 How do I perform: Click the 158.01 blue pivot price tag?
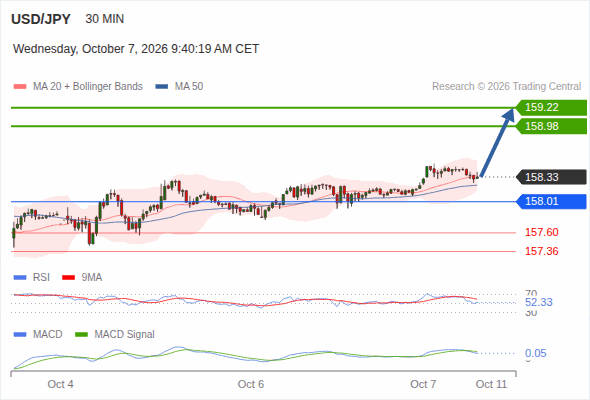tap(551, 201)
